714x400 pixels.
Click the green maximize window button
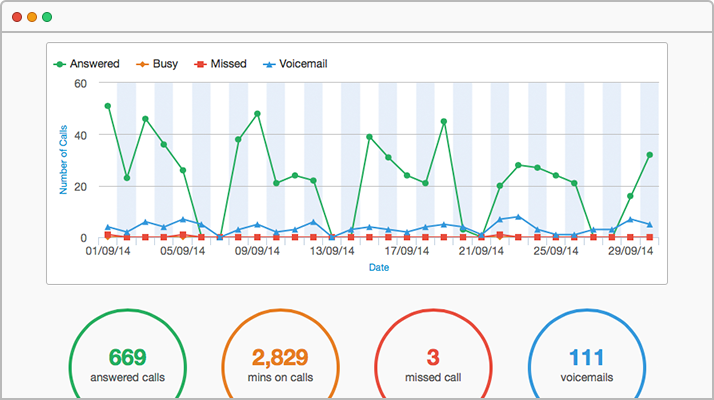(x=47, y=17)
